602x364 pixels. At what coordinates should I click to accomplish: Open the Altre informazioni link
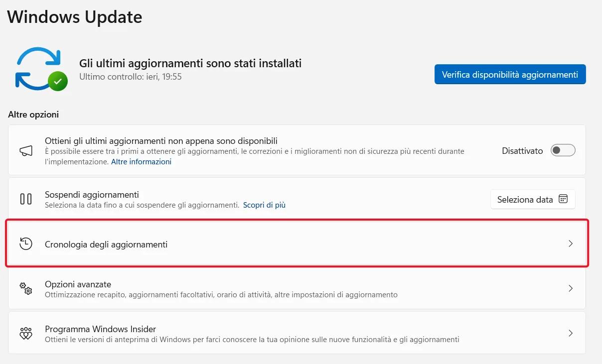pos(141,162)
